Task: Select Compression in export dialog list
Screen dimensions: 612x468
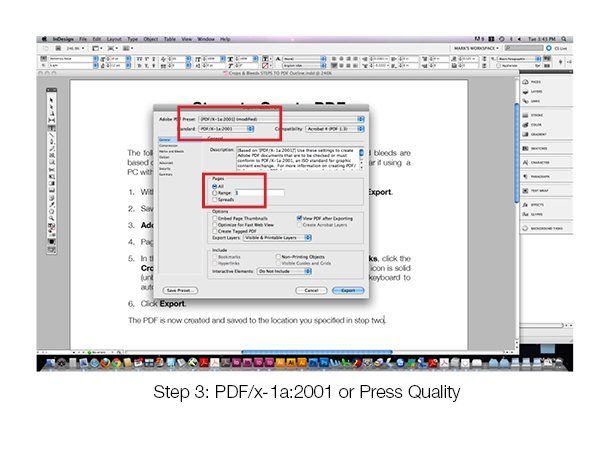Action: coord(168,145)
